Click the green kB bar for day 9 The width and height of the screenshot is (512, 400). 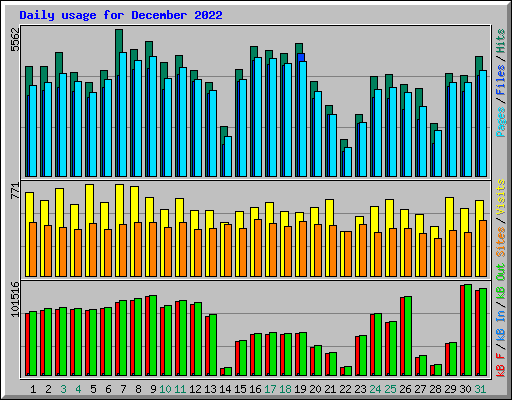point(153,335)
